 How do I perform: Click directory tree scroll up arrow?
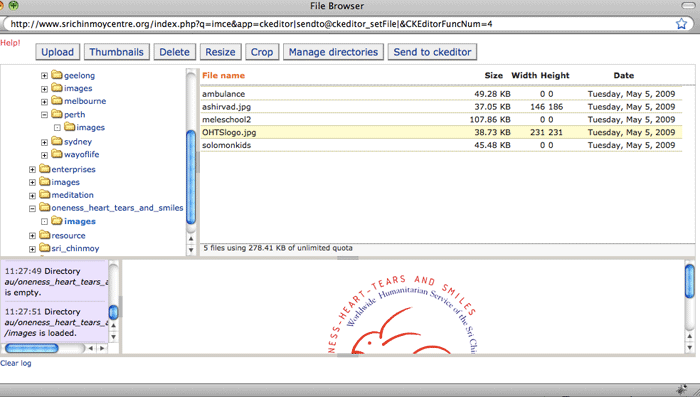click(x=191, y=239)
